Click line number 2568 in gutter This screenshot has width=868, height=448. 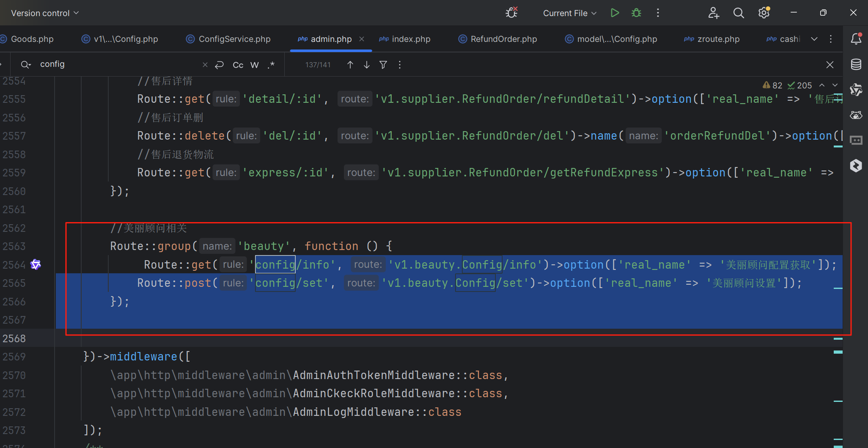pyautogui.click(x=14, y=338)
